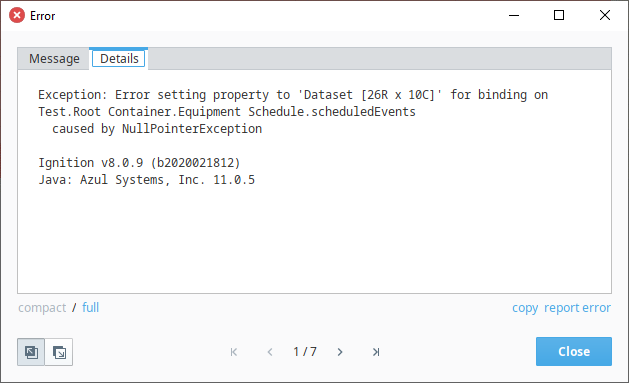Click the 1 / 7 page indicator
The image size is (629, 383).
pyautogui.click(x=305, y=352)
